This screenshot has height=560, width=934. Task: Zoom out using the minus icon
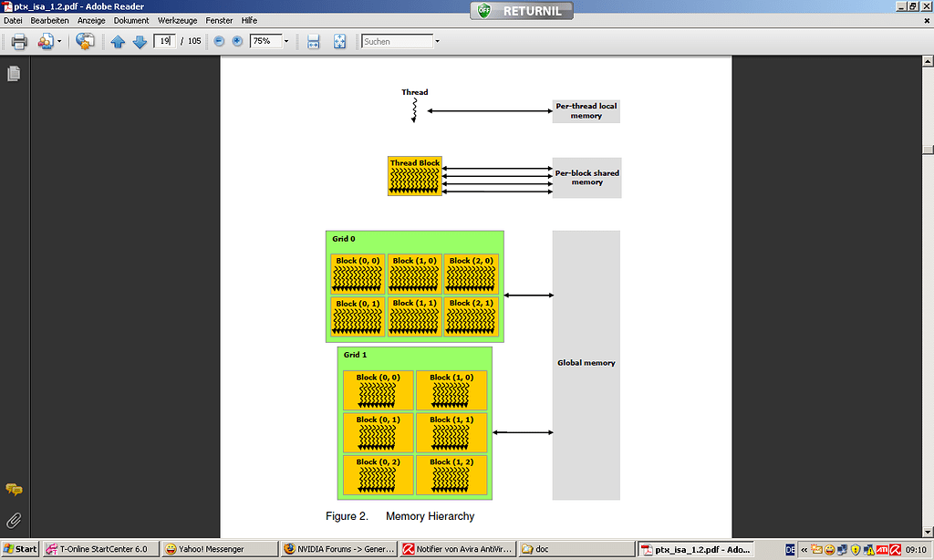(x=217, y=41)
